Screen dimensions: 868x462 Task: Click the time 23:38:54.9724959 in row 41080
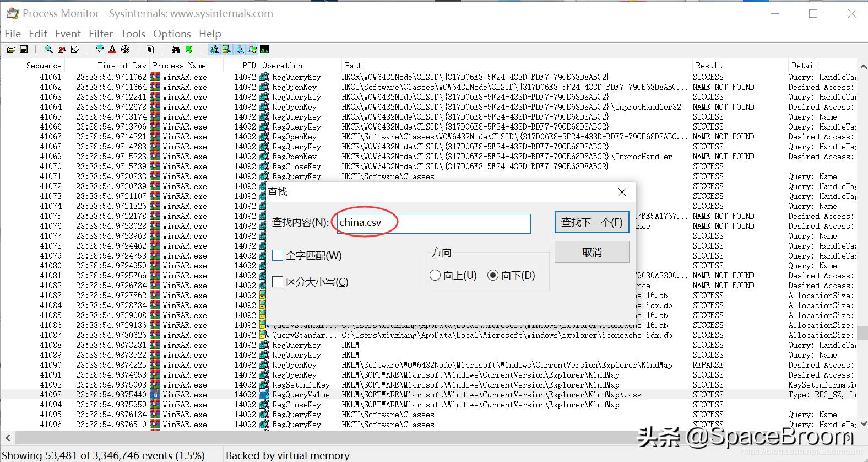tap(111, 266)
